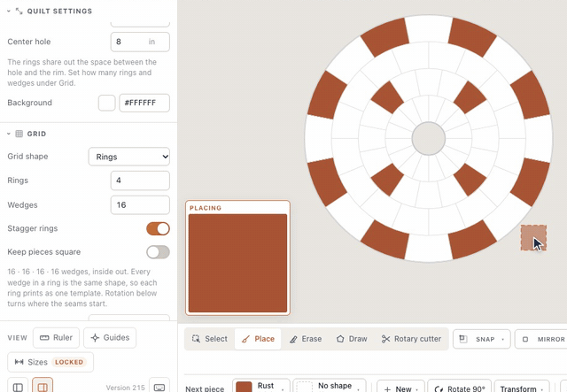This screenshot has width=567, height=392.
Task: Click the gray center hole of the quilt
Action: (x=429, y=138)
